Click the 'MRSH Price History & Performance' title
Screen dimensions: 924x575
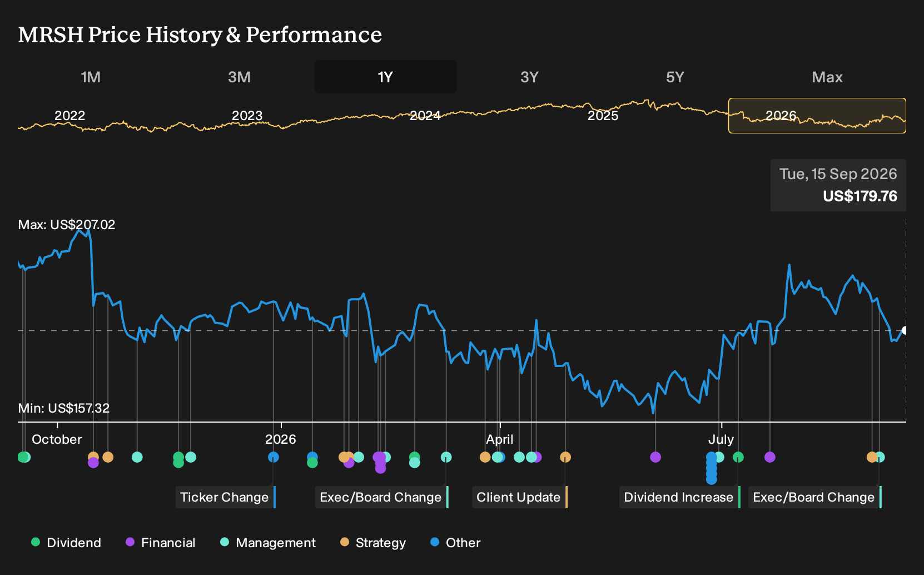coord(200,34)
